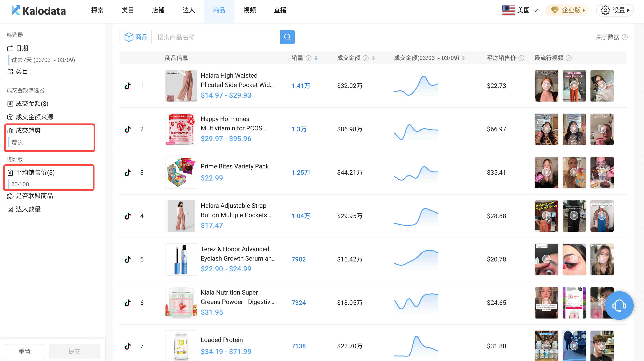644x361 pixels.
Task: Click the TikTok icon in row 6
Action: [x=128, y=303]
